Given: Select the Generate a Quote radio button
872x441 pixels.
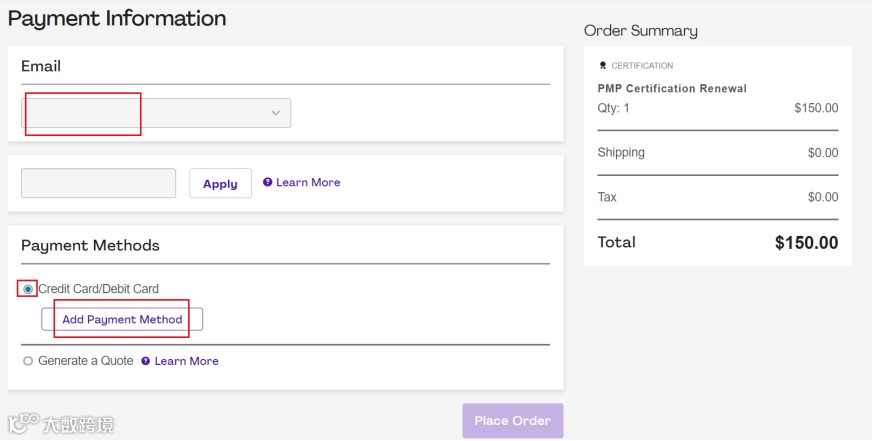Looking at the screenshot, I should coord(28,361).
